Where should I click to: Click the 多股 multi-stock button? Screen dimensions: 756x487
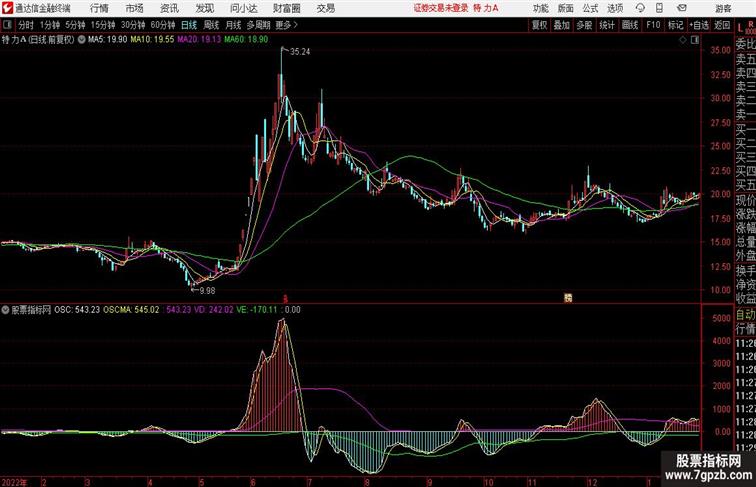tap(584, 25)
